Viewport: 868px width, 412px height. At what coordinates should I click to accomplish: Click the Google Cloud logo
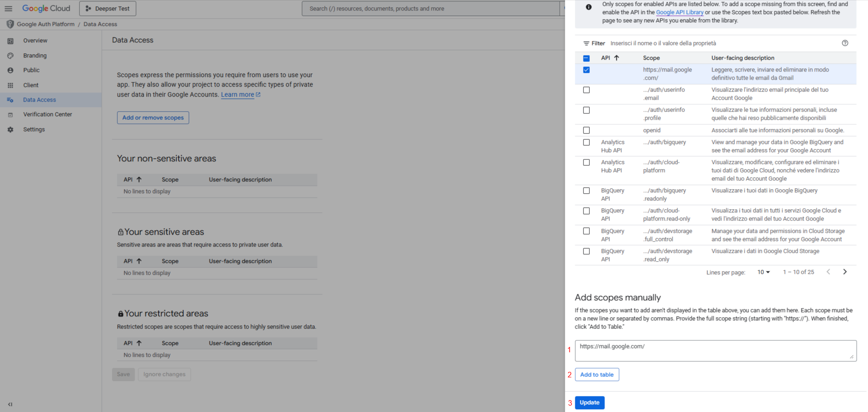[46, 8]
